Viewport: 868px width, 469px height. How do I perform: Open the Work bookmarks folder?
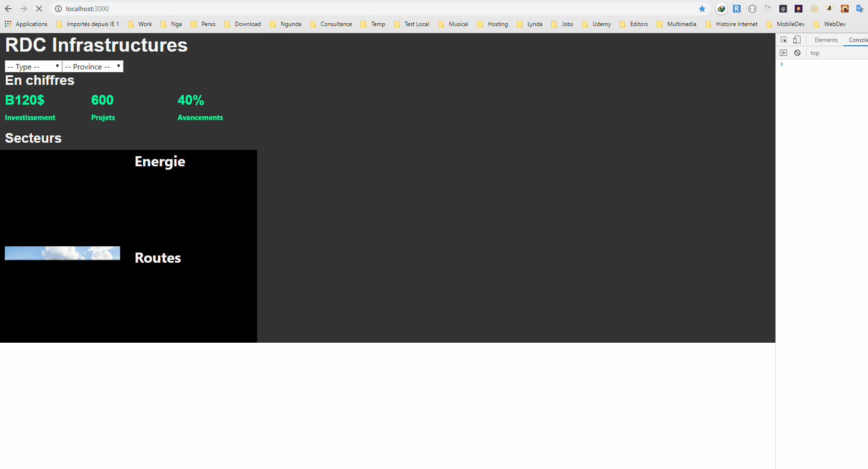point(140,24)
